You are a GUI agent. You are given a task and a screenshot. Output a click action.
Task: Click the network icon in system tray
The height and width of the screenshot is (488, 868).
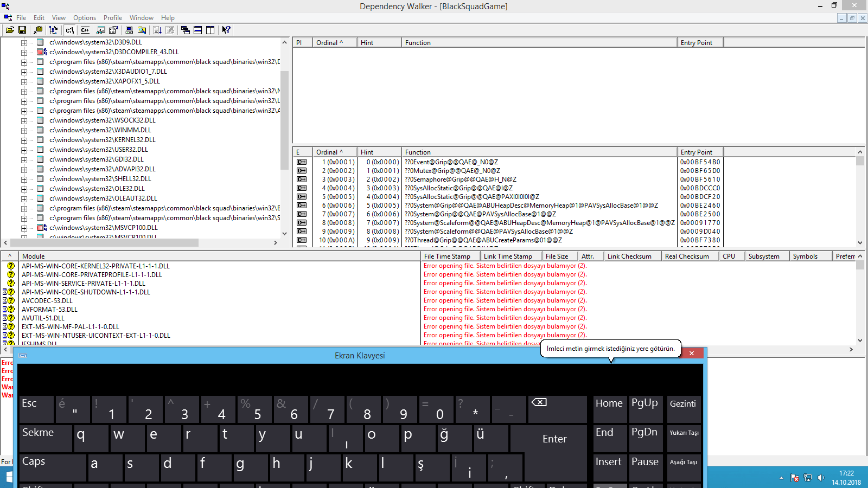click(x=808, y=478)
